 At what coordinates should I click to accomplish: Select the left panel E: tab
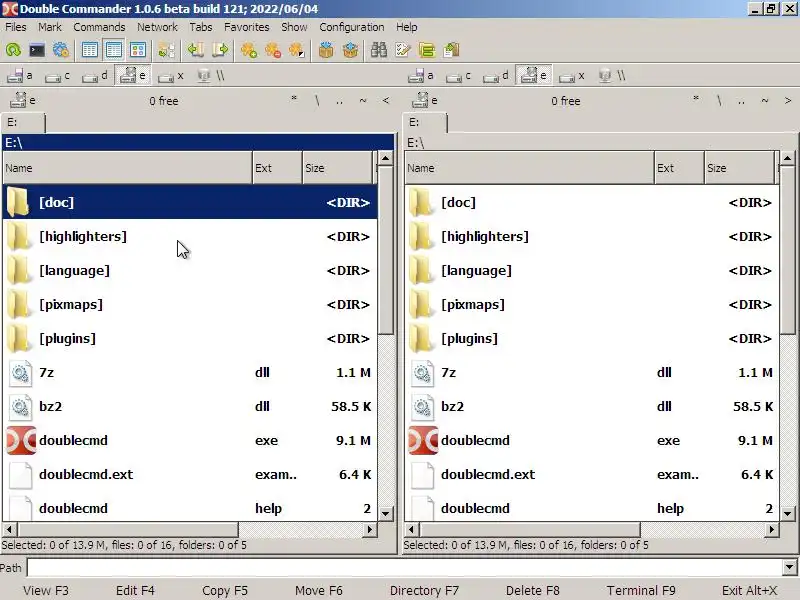coord(23,123)
